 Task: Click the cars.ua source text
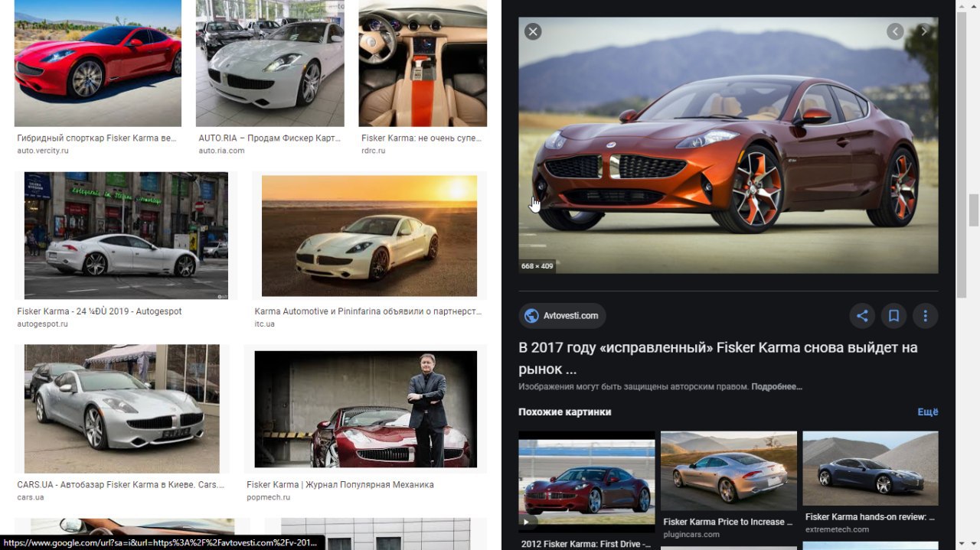[31, 497]
